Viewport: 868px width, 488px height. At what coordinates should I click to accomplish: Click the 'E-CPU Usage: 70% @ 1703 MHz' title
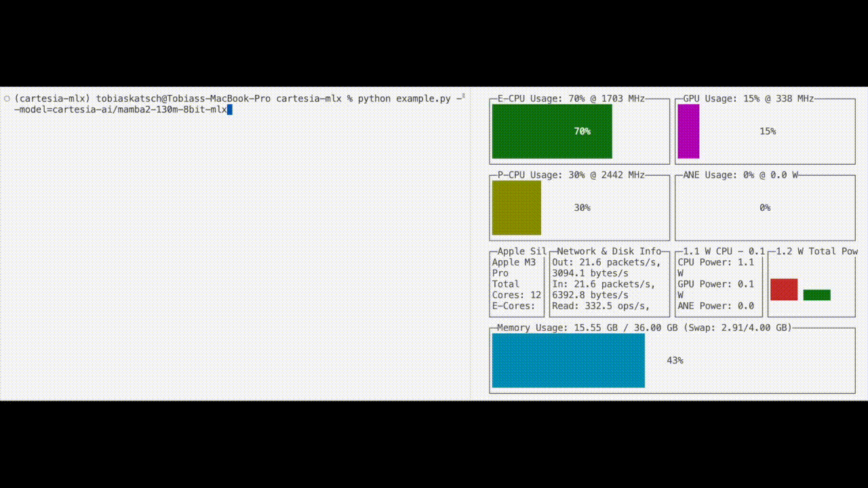[x=571, y=98]
